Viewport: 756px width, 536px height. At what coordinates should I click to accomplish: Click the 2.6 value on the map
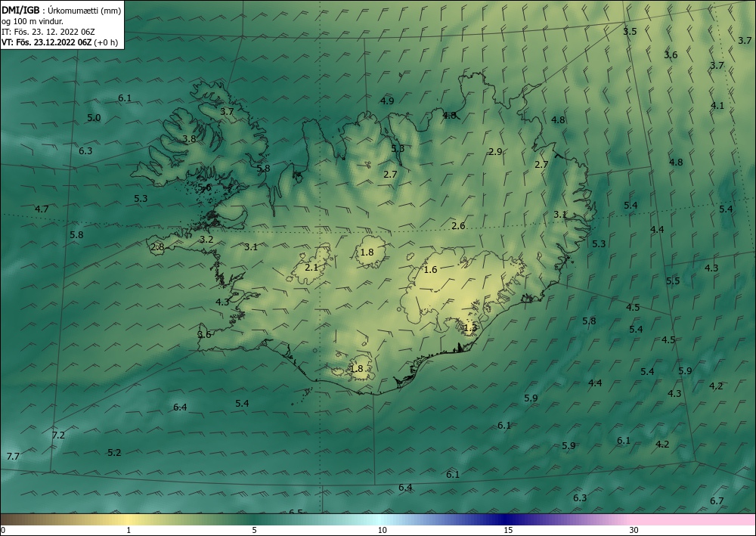coord(458,225)
